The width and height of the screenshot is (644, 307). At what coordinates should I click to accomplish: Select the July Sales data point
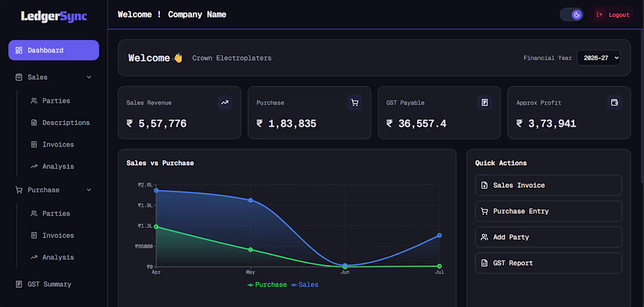pyautogui.click(x=440, y=235)
